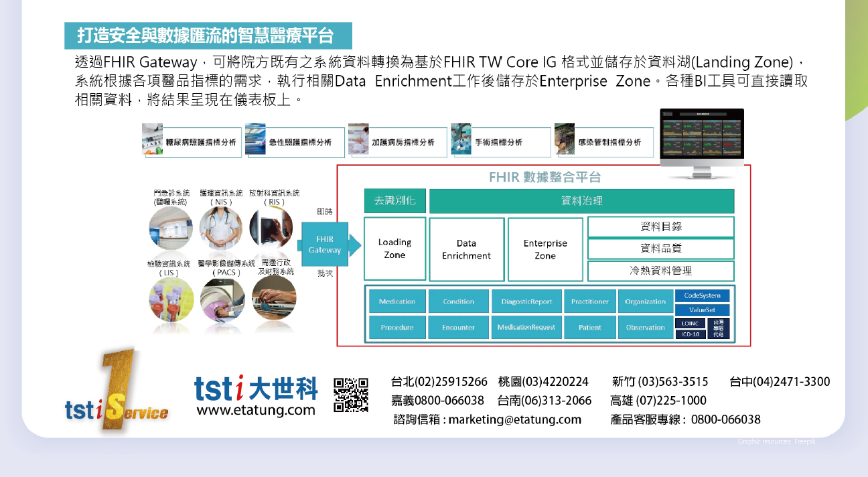Screen dimensions: 868x477
Task: Open the 糖尿病照護指標分析 tab
Action: (192, 142)
